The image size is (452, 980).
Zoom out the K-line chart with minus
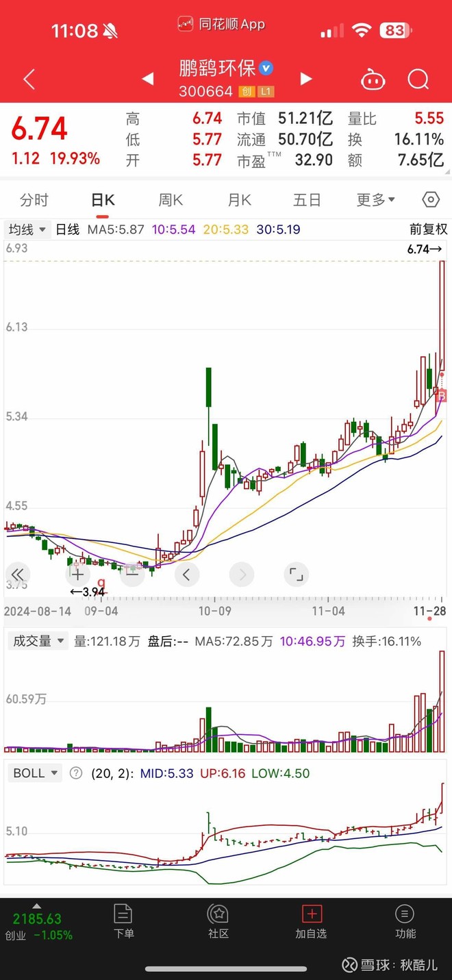click(131, 574)
